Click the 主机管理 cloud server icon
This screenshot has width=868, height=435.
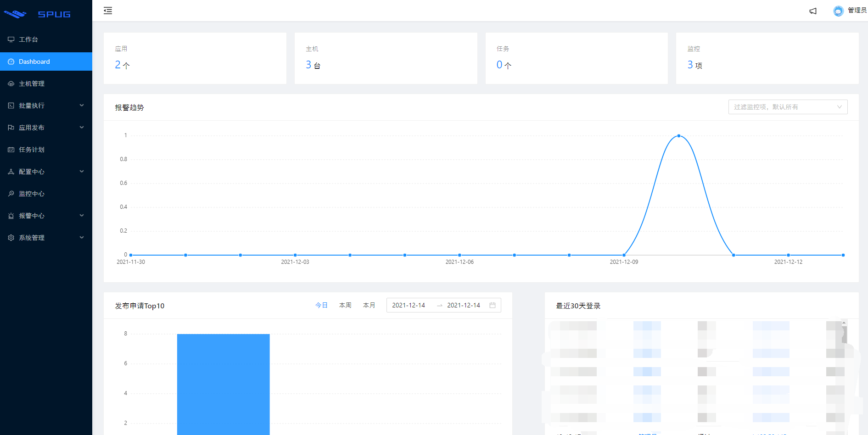point(11,84)
